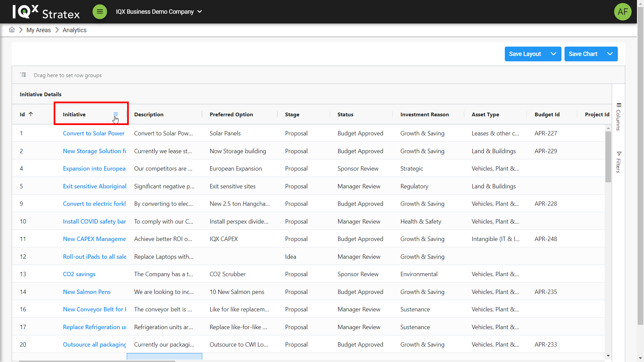The width and height of the screenshot is (644, 362).
Task: Click the home breadcrumb icon
Action: coord(12,30)
